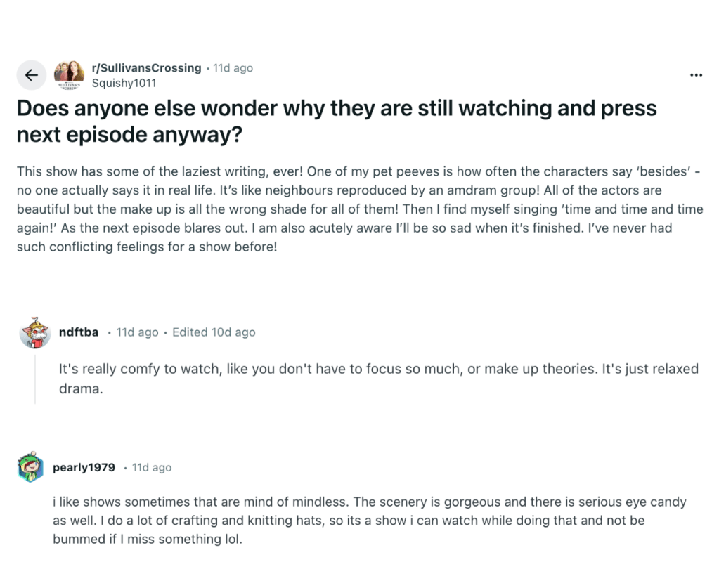Open ndftba's user profile
The height and width of the screenshot is (588, 719).
(78, 332)
